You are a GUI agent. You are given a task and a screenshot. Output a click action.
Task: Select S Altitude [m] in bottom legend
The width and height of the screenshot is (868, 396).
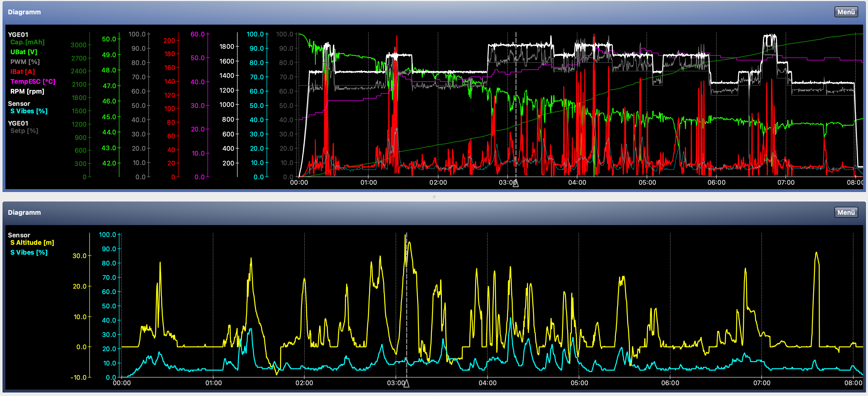point(32,242)
